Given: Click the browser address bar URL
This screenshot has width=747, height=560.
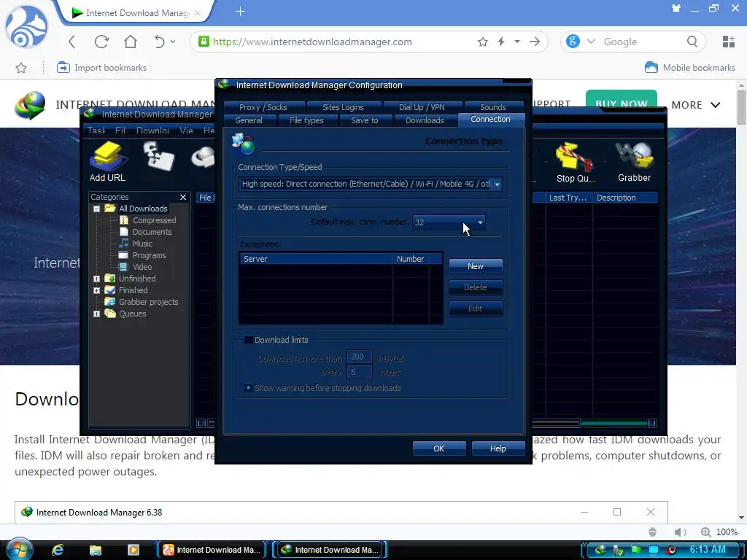Looking at the screenshot, I should pos(312,42).
